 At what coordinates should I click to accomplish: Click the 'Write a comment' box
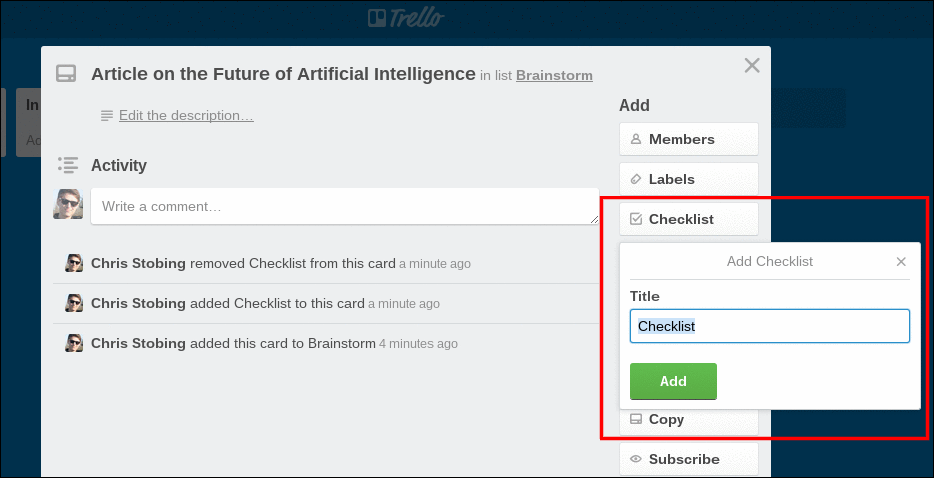click(x=344, y=207)
